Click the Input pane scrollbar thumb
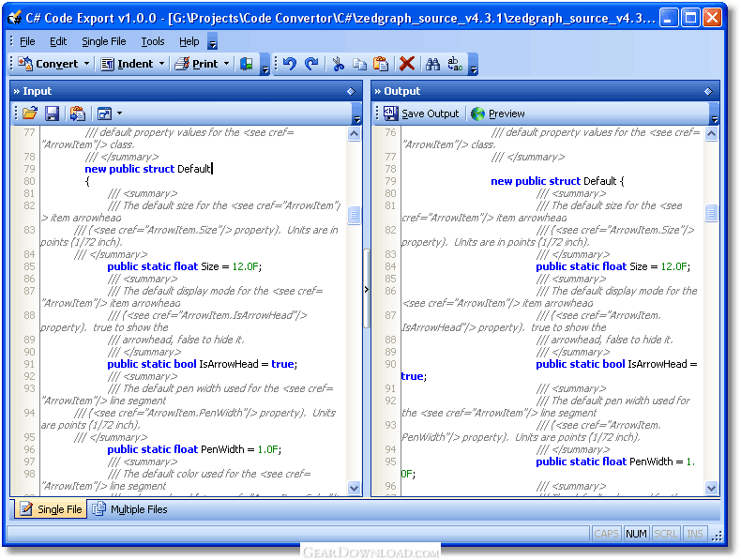The width and height of the screenshot is (741, 560). [x=354, y=215]
